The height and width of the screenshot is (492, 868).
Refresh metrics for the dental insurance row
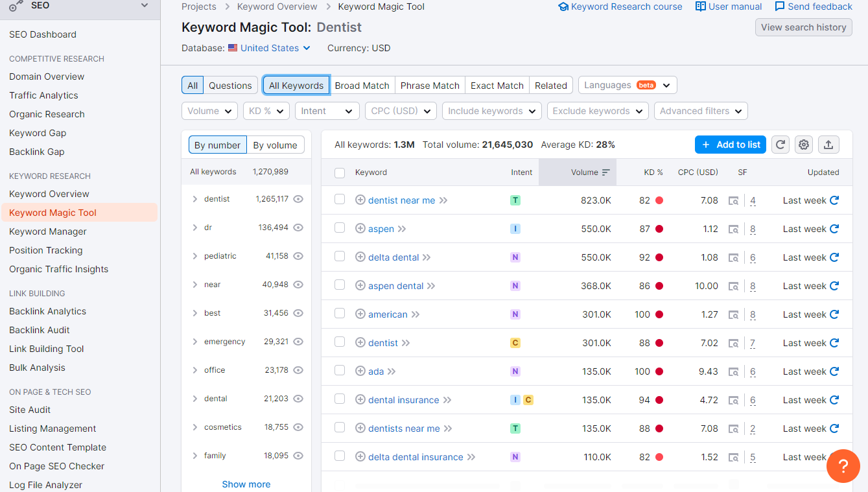(x=834, y=400)
